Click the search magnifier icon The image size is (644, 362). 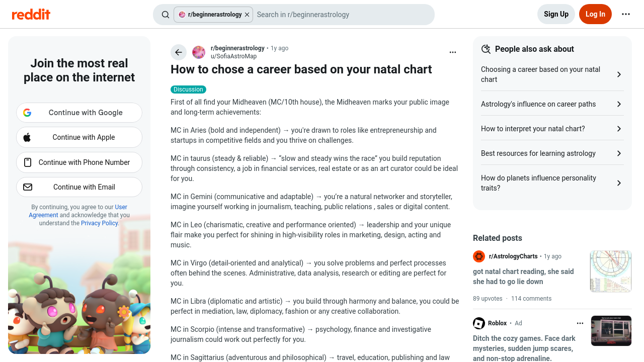[x=166, y=15]
